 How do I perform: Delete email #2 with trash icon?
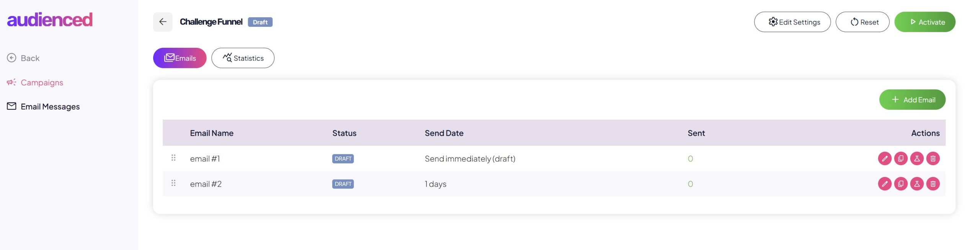click(933, 184)
